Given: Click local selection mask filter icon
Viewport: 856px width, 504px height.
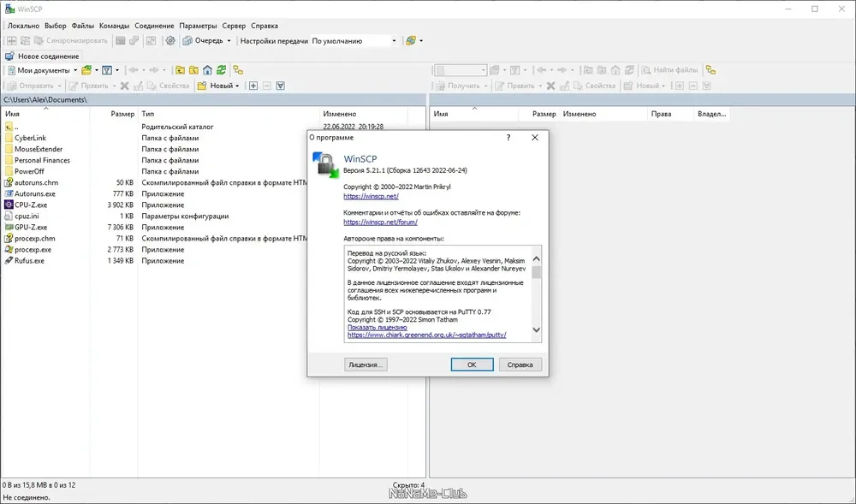Looking at the screenshot, I should coord(281,86).
